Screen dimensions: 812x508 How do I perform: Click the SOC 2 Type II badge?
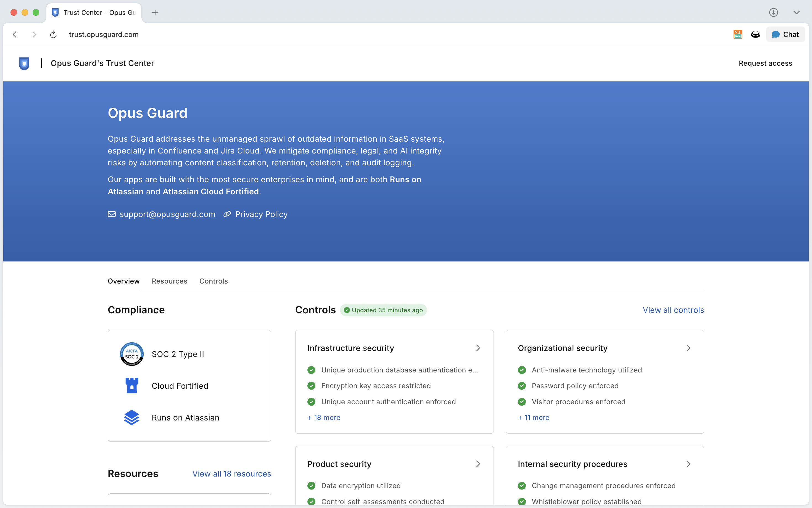pyautogui.click(x=132, y=354)
